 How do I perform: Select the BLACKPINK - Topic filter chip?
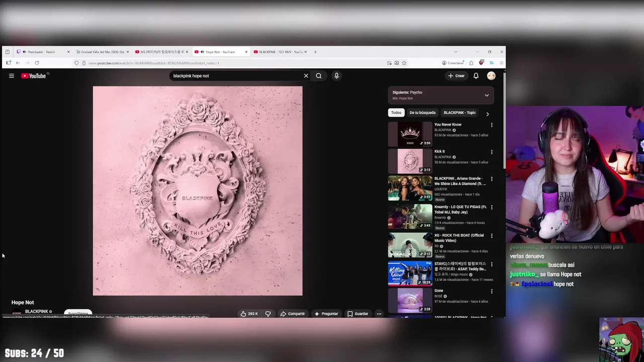459,113
